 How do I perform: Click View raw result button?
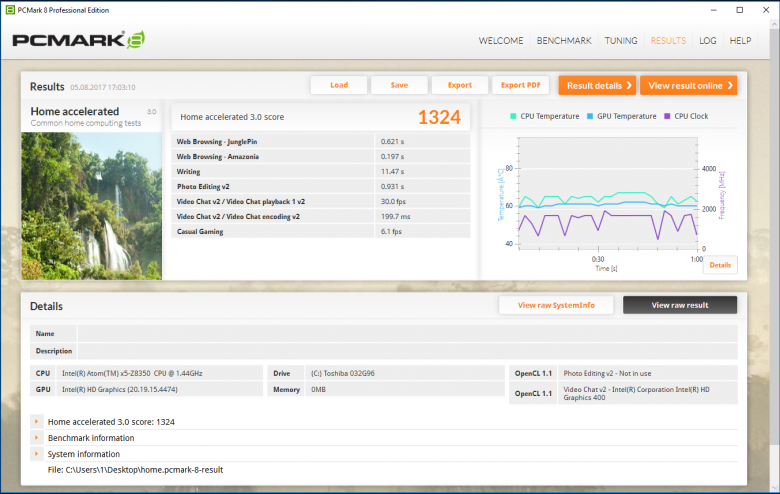pyautogui.click(x=680, y=305)
